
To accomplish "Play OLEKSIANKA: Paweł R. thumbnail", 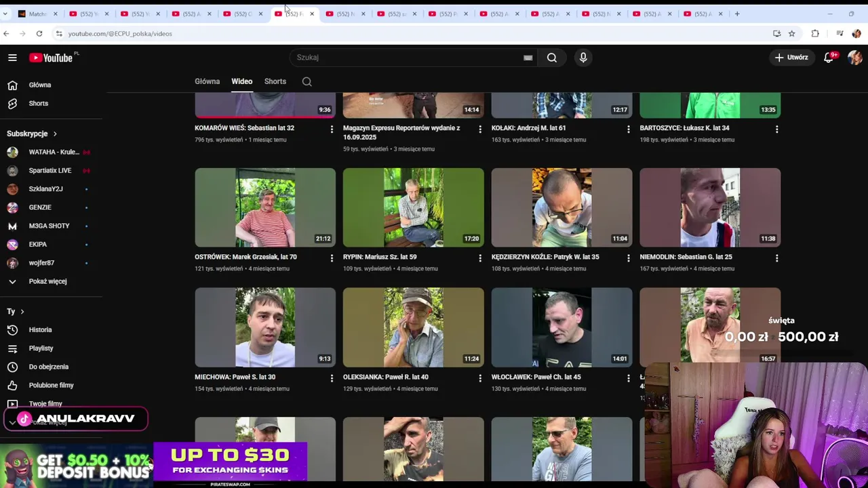I will 414,327.
